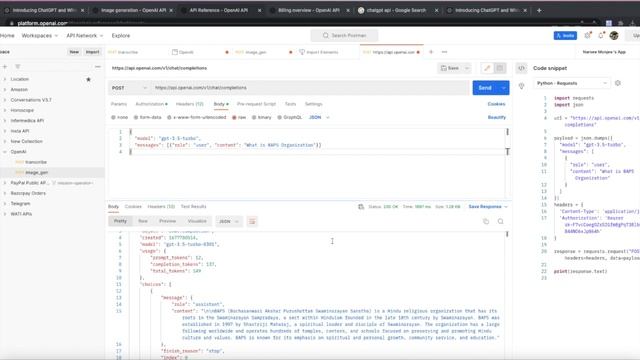Click the sidebar filter icon

(18, 67)
